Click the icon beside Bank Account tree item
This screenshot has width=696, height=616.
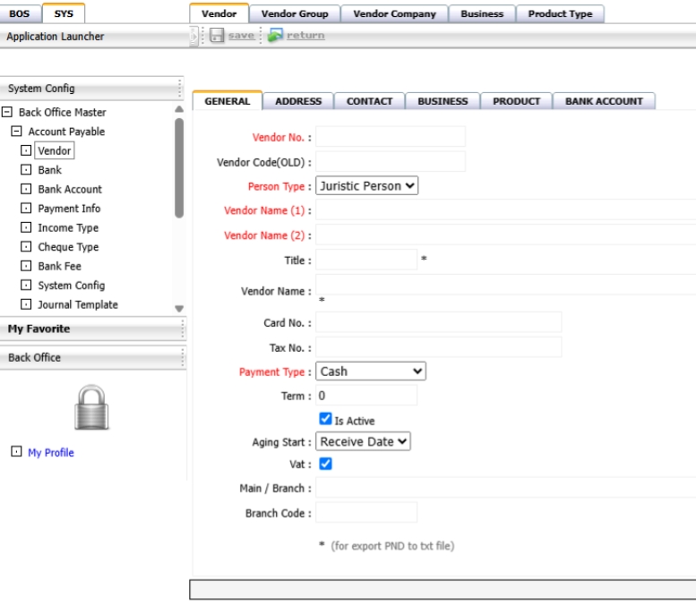(26, 189)
